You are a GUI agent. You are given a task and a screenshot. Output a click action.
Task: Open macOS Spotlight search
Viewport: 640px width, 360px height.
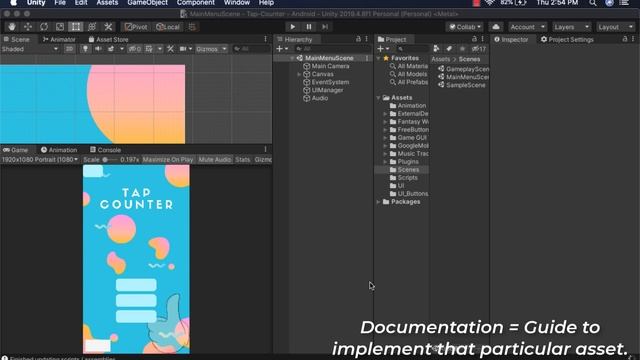click(593, 3)
